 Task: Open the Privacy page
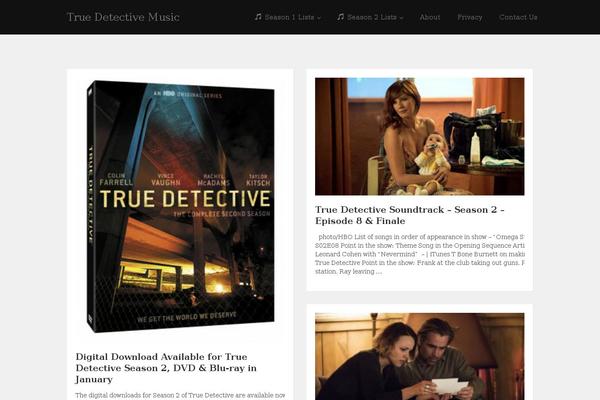470,17
